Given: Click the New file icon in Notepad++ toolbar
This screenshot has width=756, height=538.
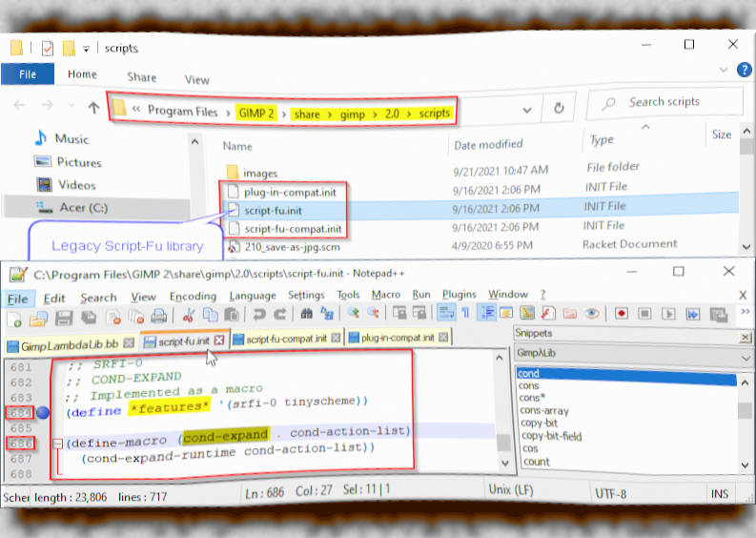Looking at the screenshot, I should [x=14, y=318].
